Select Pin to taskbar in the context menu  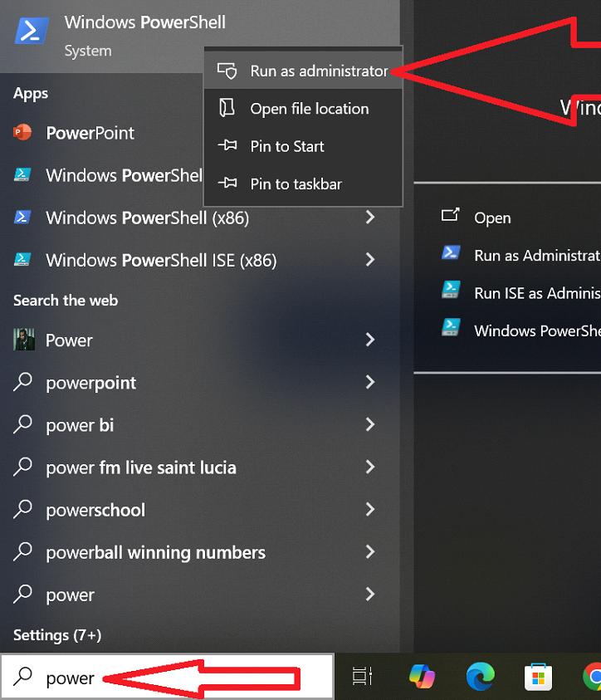[303, 184]
